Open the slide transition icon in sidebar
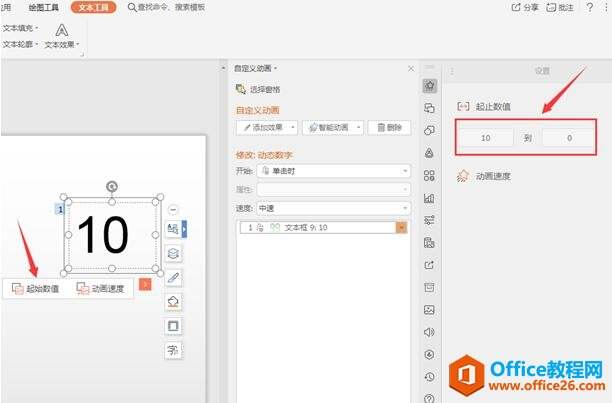612x403 pixels. point(429,108)
